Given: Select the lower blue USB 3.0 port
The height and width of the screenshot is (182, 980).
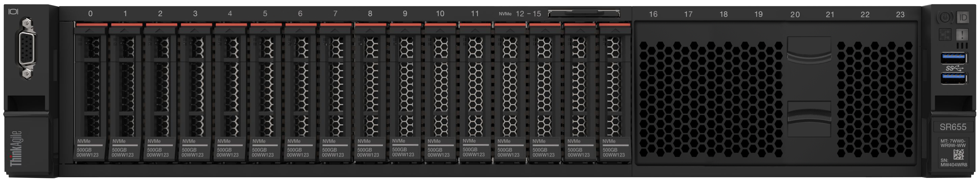Looking at the screenshot, I should [953, 78].
